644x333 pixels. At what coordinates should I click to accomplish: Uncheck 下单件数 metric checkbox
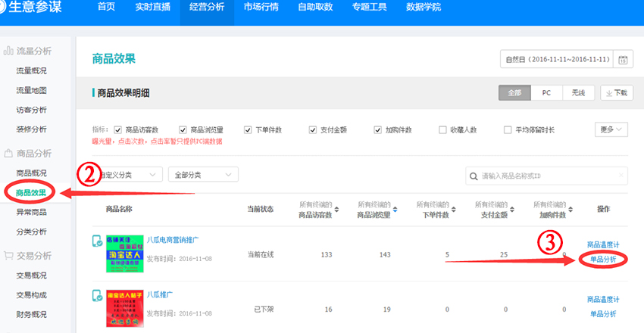tap(248, 130)
